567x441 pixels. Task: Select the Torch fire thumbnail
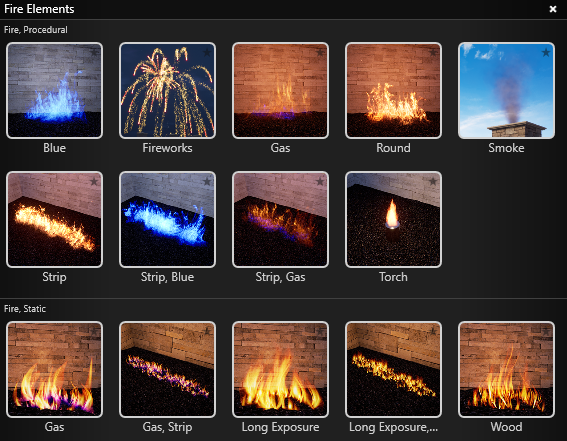tap(393, 219)
